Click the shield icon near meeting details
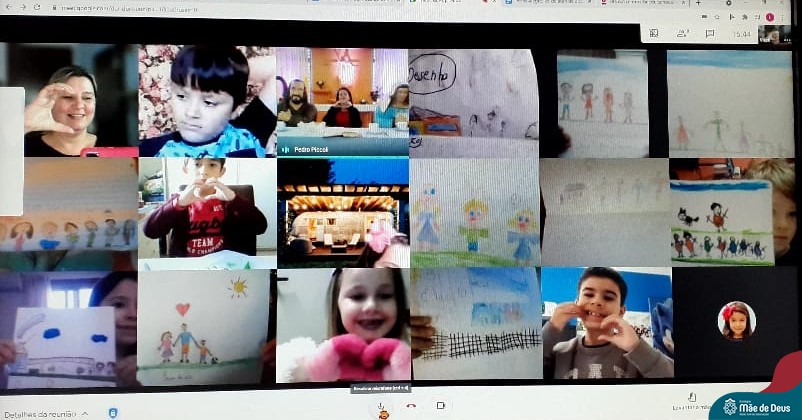 click(112, 412)
